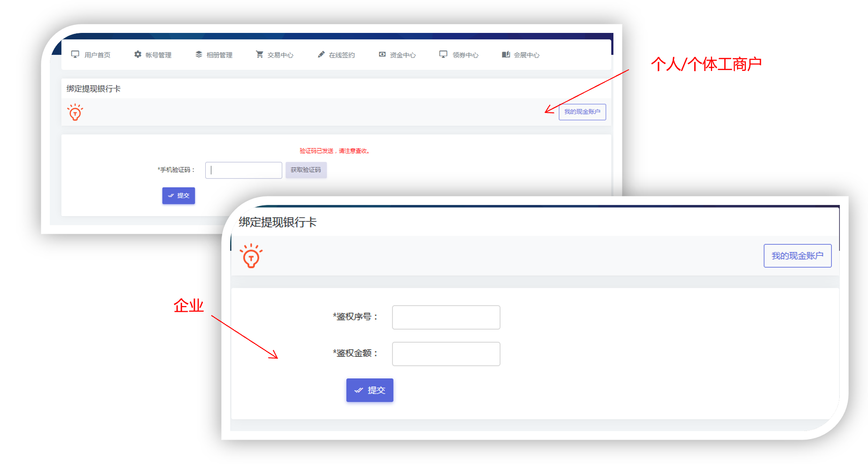Click the large lightbulb tip icon in enterprise window
Image resolution: width=868 pixels, height=464 pixels.
251,256
